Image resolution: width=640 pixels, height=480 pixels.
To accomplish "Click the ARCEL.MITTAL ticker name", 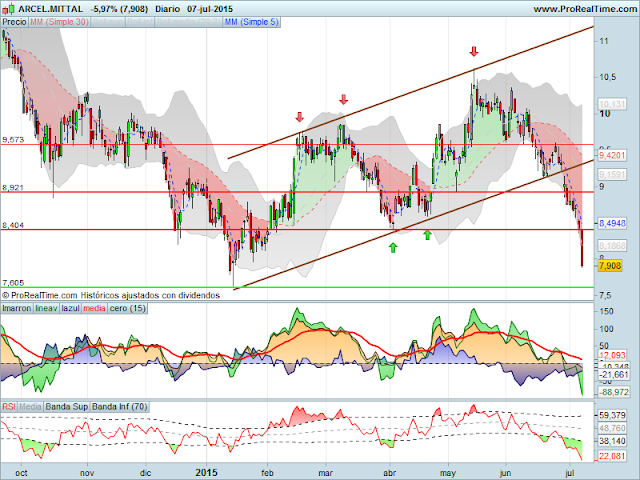I will 51,9.
